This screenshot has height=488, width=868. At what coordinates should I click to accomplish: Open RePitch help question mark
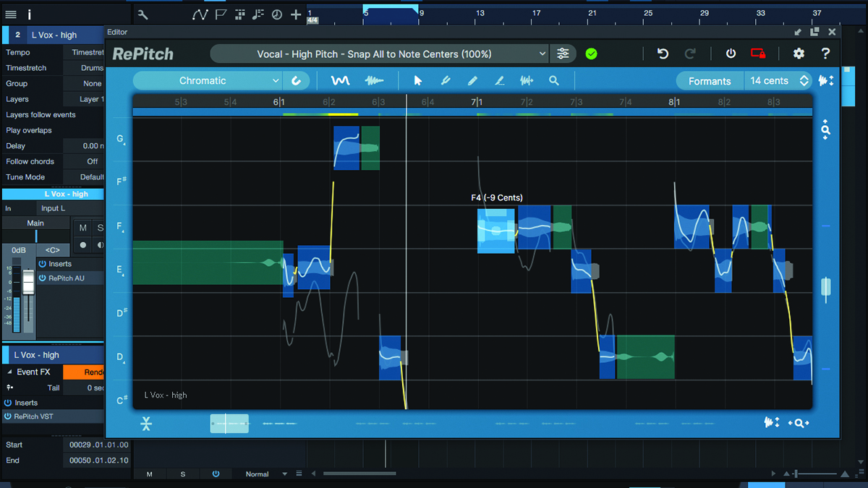pos(825,53)
